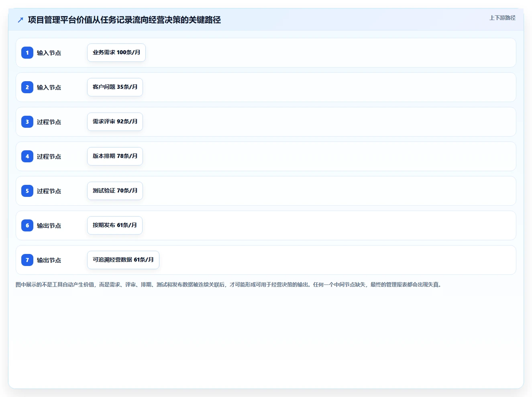Click the 上下游路径 label in header
532x397 pixels.
pos(502,18)
